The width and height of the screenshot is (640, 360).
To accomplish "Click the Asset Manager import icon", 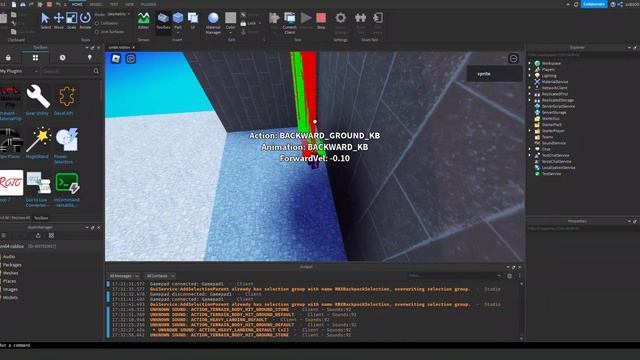I will click(38, 236).
